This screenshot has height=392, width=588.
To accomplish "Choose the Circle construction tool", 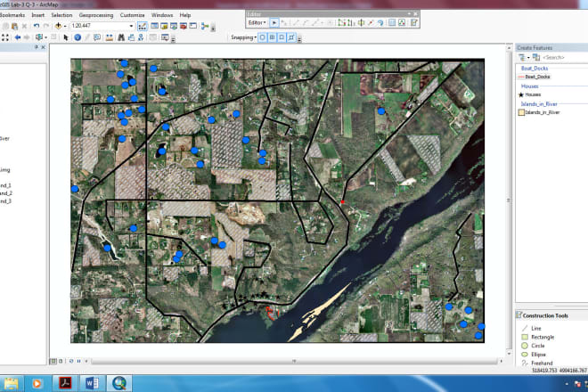I will click(534, 346).
